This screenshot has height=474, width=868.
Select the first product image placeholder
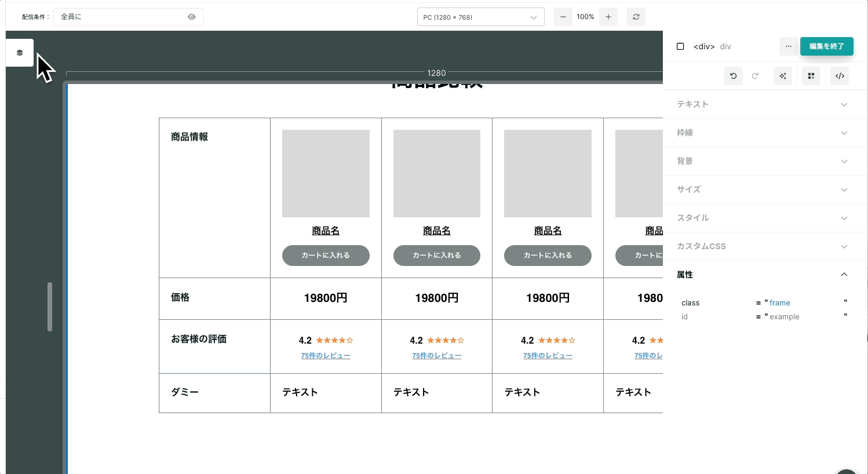326,173
